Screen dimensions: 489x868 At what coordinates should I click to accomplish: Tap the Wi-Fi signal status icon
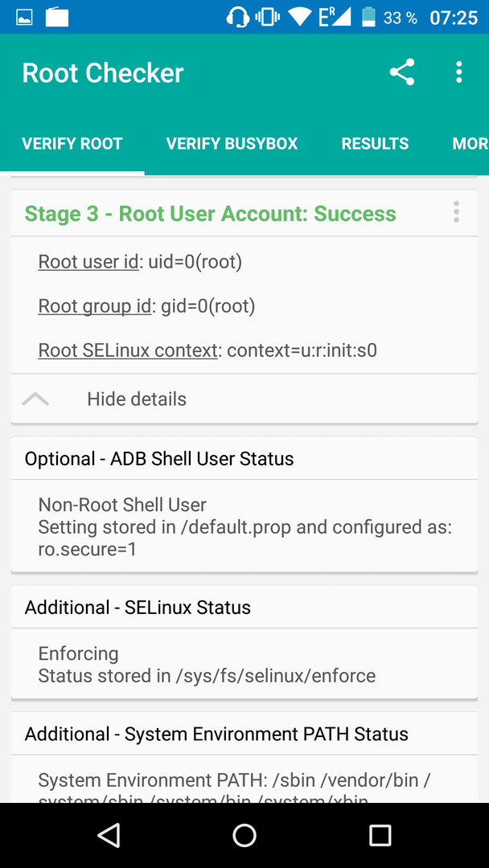[300, 17]
